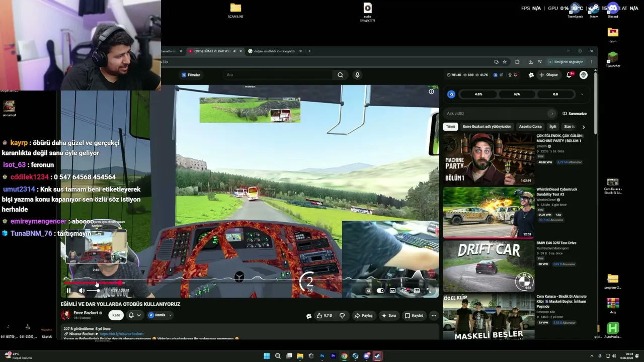Start voice search with the microphone
This screenshot has height=362, width=644.
pyautogui.click(x=357, y=75)
